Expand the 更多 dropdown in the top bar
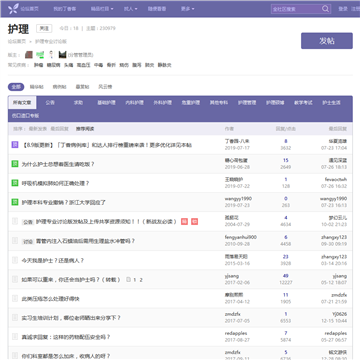This screenshot has height=360, width=360. (x=188, y=9)
